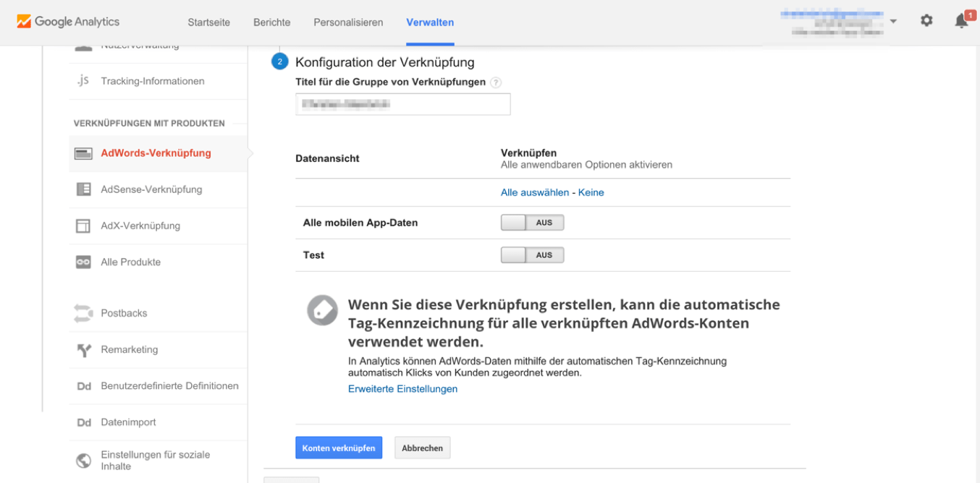Toggle the Test data view switch
Viewport: 980px width, 483px height.
pos(532,255)
